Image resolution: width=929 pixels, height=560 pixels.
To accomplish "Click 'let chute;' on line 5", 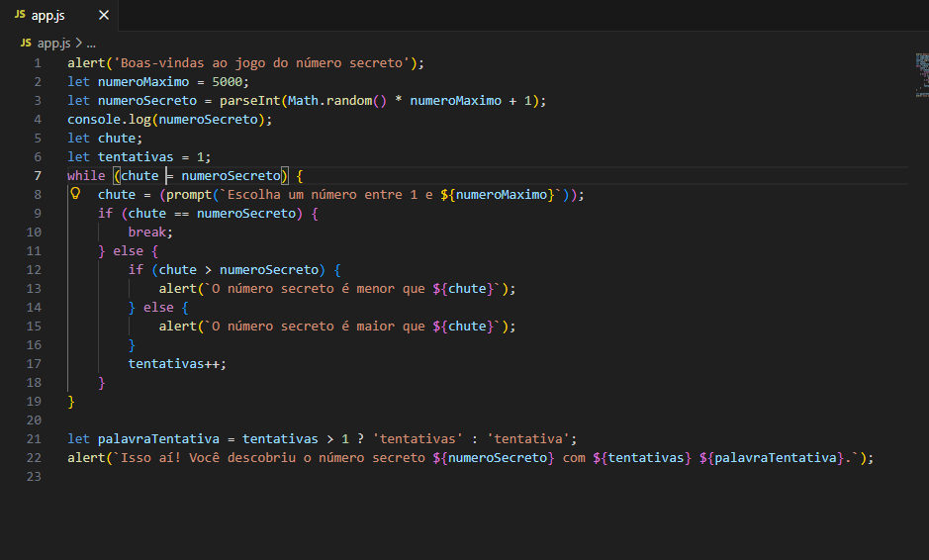I will 105,139.
